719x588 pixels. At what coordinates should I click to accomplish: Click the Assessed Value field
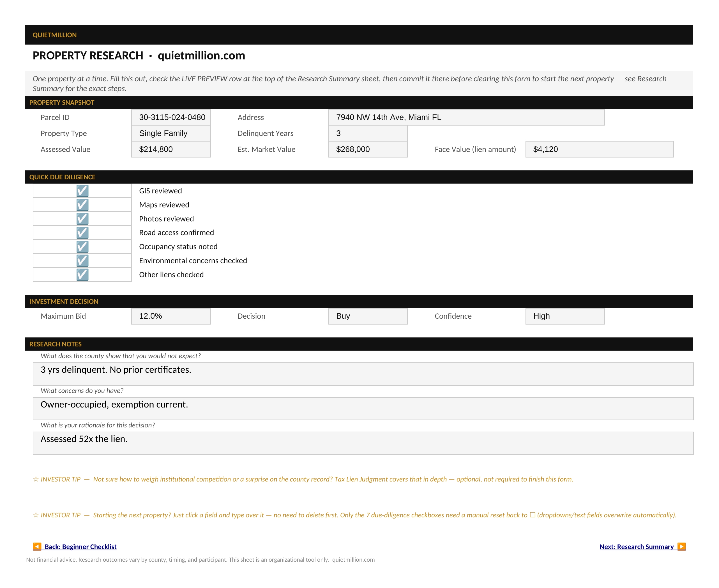point(171,149)
